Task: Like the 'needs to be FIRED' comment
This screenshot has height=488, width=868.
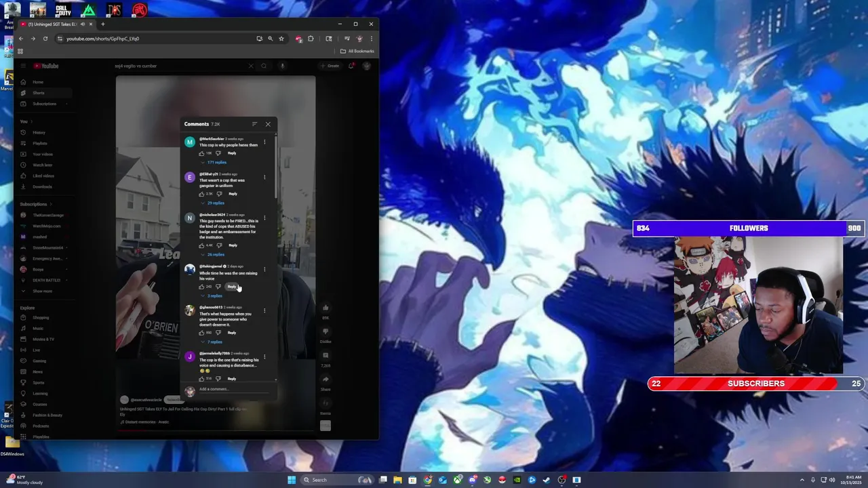Action: click(x=201, y=245)
